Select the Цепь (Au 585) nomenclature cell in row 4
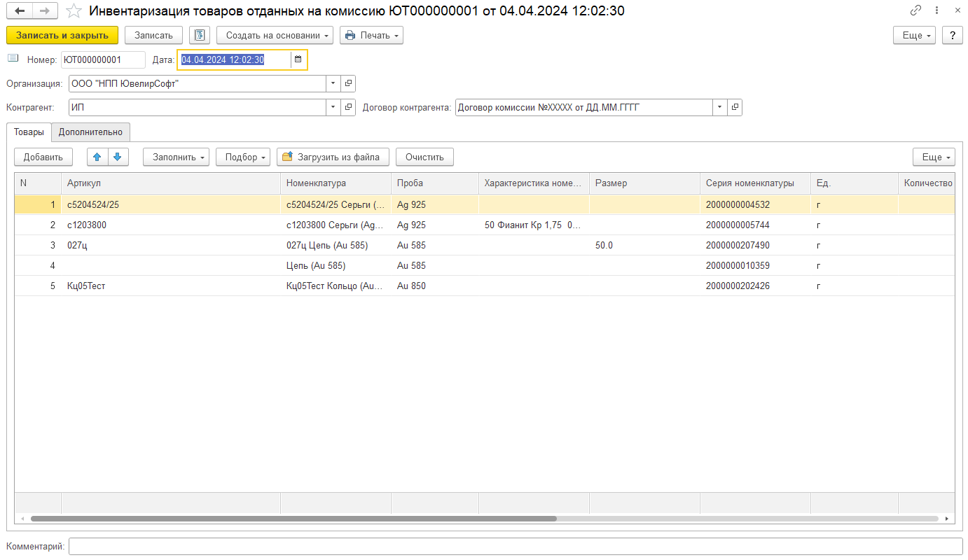This screenshot has height=560, width=968. tap(336, 266)
